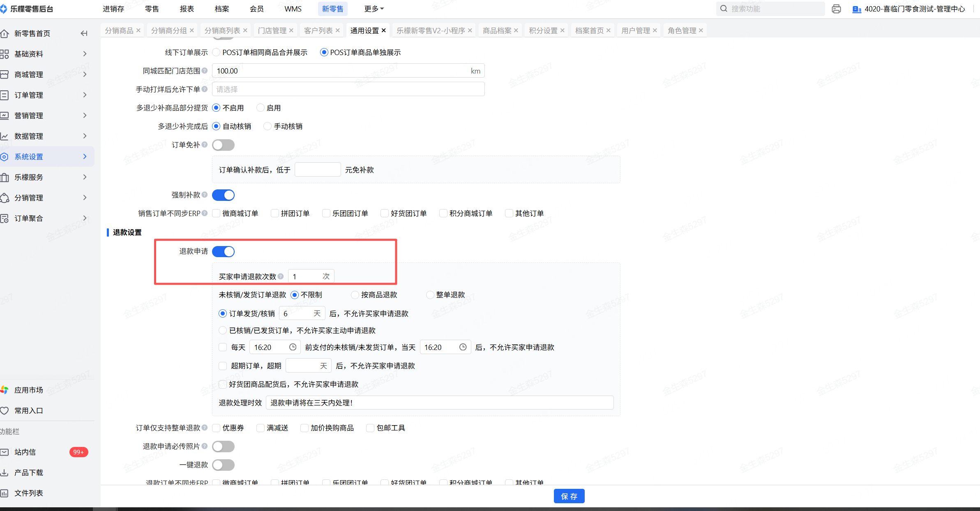Expand 订单管理 in sidebar

click(x=29, y=95)
